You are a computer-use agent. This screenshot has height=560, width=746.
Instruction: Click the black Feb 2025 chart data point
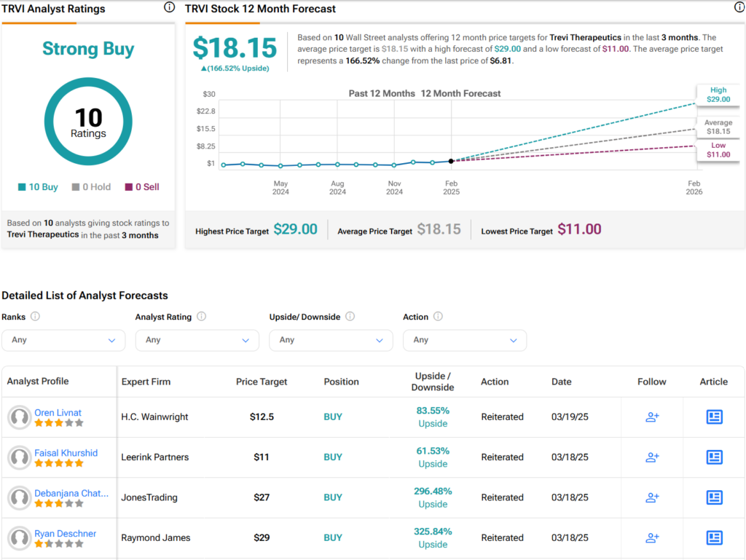pos(452,161)
